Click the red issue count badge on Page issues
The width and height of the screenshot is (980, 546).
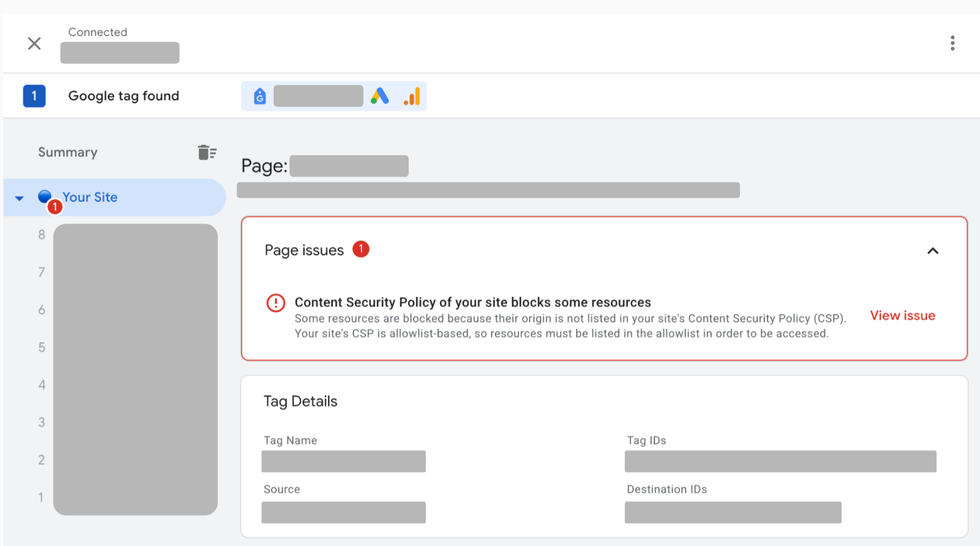point(361,249)
